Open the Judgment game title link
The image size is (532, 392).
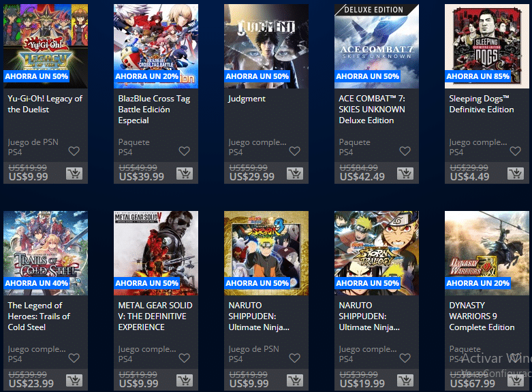[x=247, y=99]
